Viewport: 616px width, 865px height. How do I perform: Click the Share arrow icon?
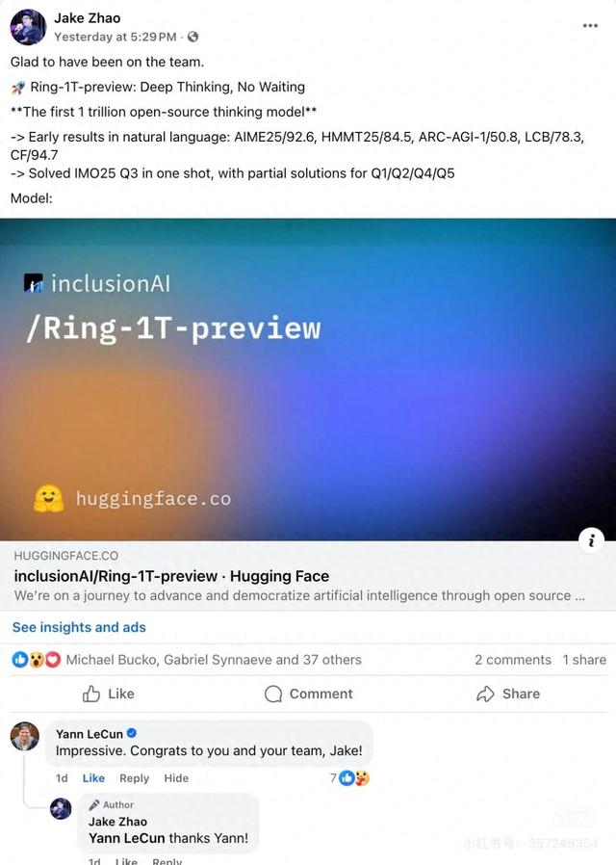[485, 694]
